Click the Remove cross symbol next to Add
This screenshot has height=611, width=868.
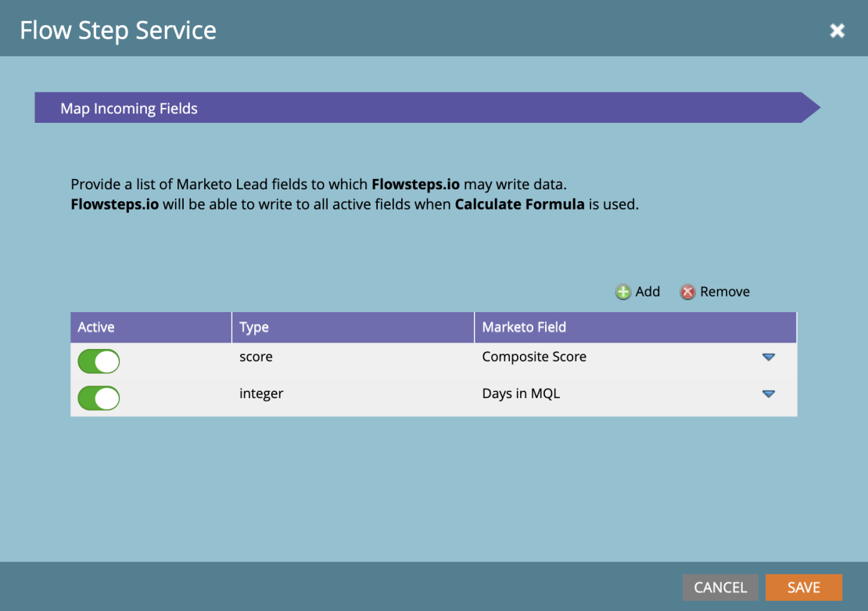tap(687, 291)
